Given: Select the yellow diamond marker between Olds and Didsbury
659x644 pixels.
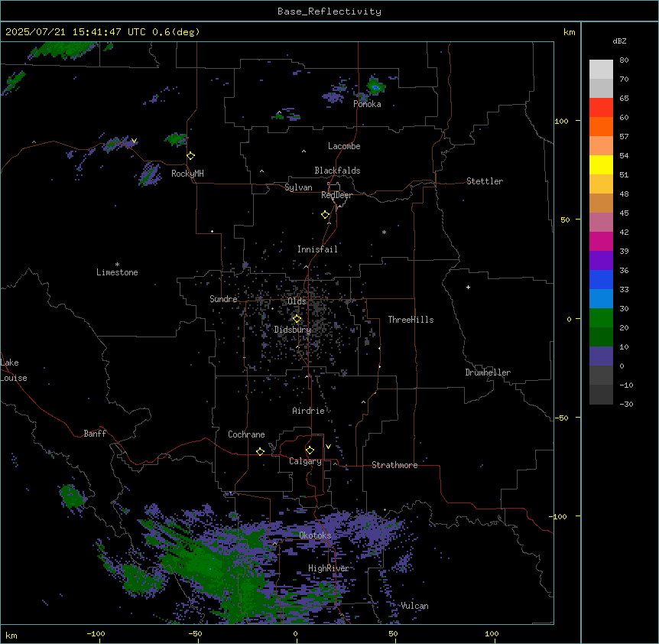Looking at the screenshot, I should (297, 319).
